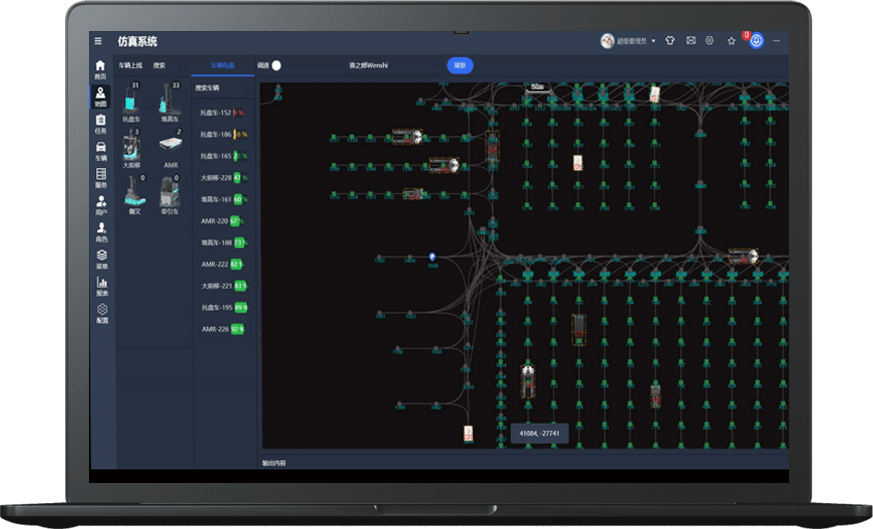
Task: Open the 车辆 vehicle icon in sidebar
Action: (x=100, y=150)
